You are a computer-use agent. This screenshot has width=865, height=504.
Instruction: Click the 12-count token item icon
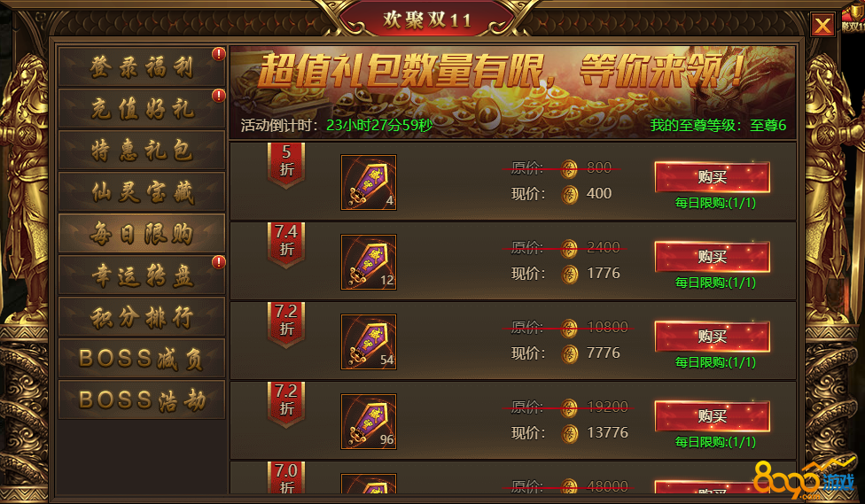click(x=369, y=262)
